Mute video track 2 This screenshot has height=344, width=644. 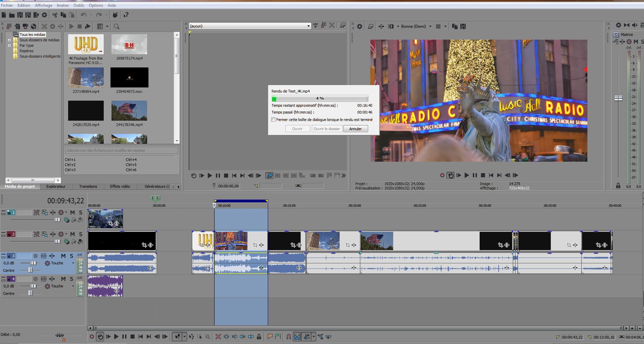[x=73, y=234]
